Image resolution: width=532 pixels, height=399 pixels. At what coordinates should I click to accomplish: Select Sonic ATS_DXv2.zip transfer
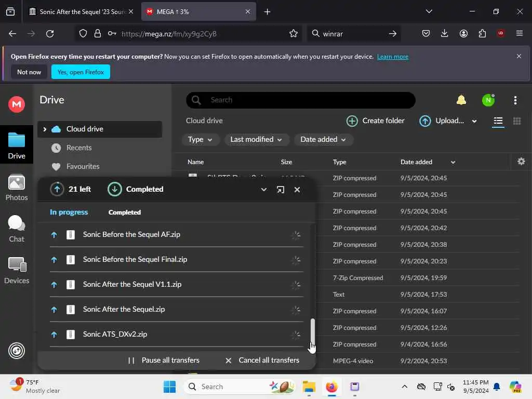tap(177, 335)
